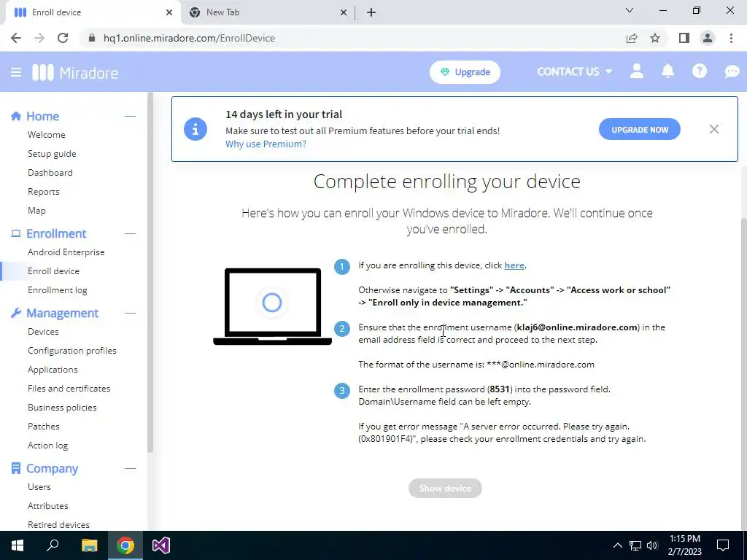
Task: Open Configuration profiles
Action: point(72,351)
